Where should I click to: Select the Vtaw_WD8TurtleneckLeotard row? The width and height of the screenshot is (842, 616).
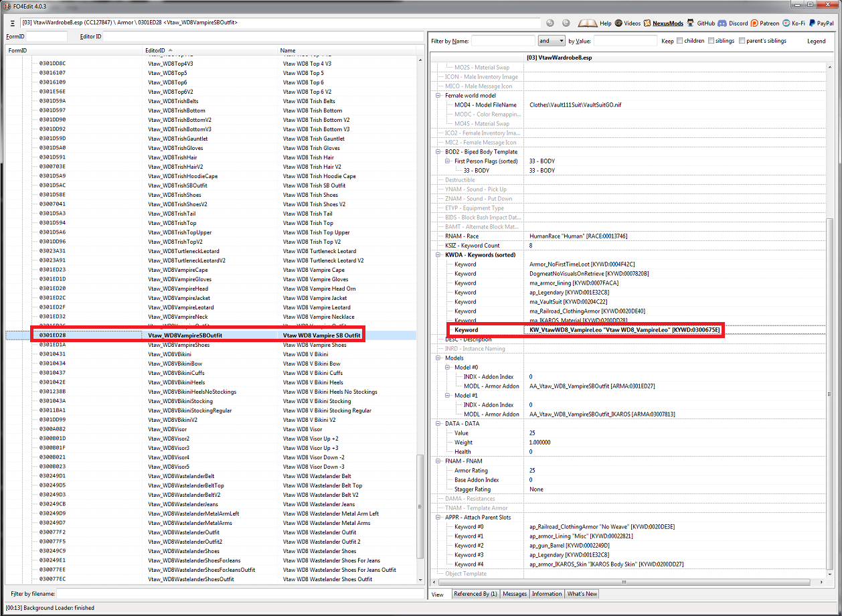click(210, 251)
